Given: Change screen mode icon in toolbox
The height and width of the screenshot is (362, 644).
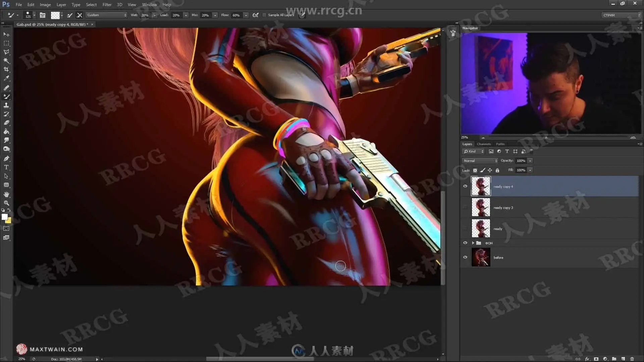Looking at the screenshot, I should (x=6, y=238).
